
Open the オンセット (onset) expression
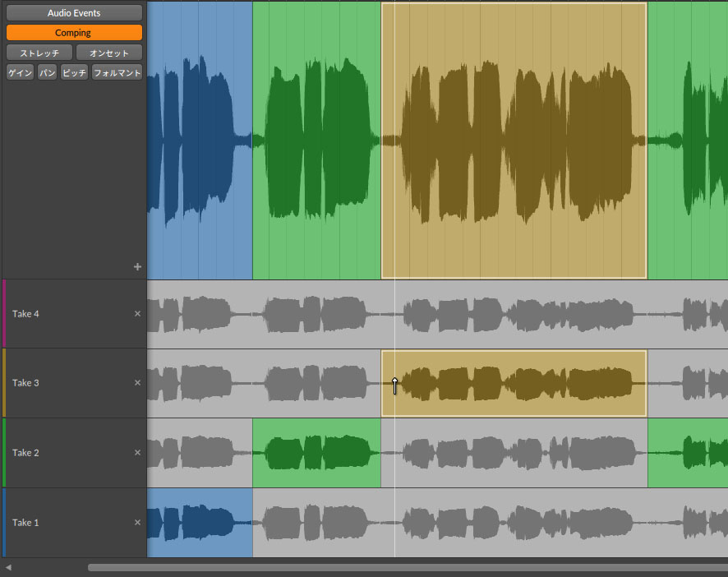click(x=109, y=53)
